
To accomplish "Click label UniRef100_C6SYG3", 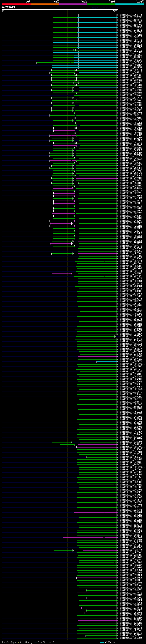I will (x=131, y=55).
